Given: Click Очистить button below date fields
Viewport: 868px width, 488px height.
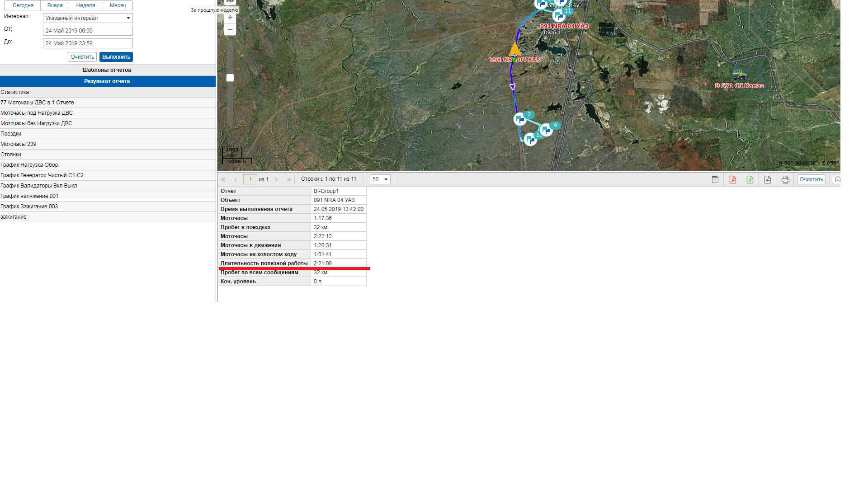Looking at the screenshot, I should (82, 57).
